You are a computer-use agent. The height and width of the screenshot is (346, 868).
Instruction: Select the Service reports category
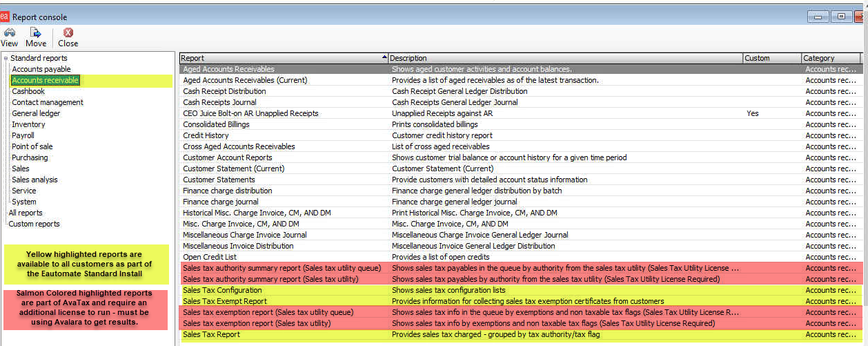coord(24,191)
